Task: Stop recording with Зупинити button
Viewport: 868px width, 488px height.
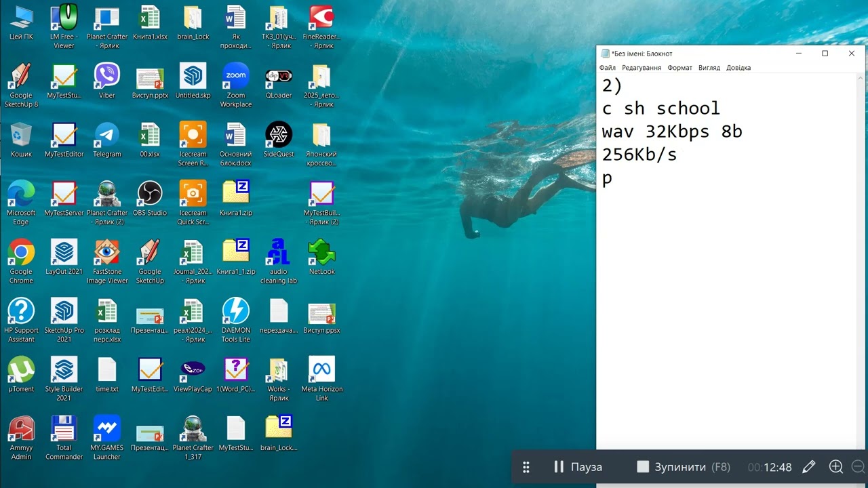Action: (x=683, y=467)
